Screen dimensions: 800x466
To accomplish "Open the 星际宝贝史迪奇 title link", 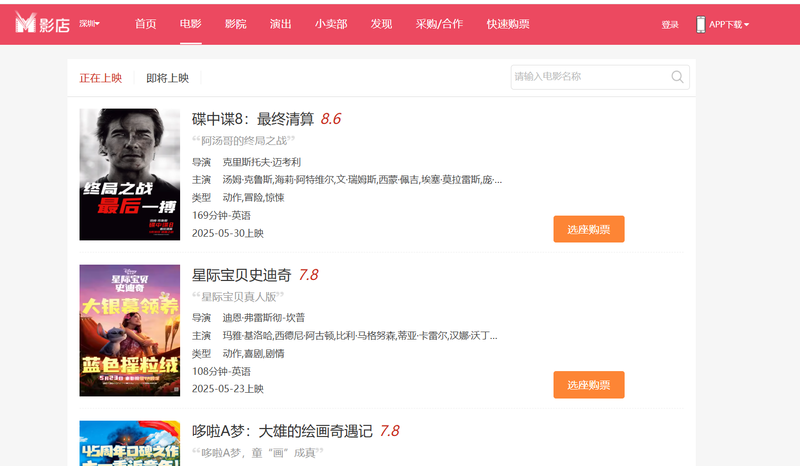I will pyautogui.click(x=241, y=275).
